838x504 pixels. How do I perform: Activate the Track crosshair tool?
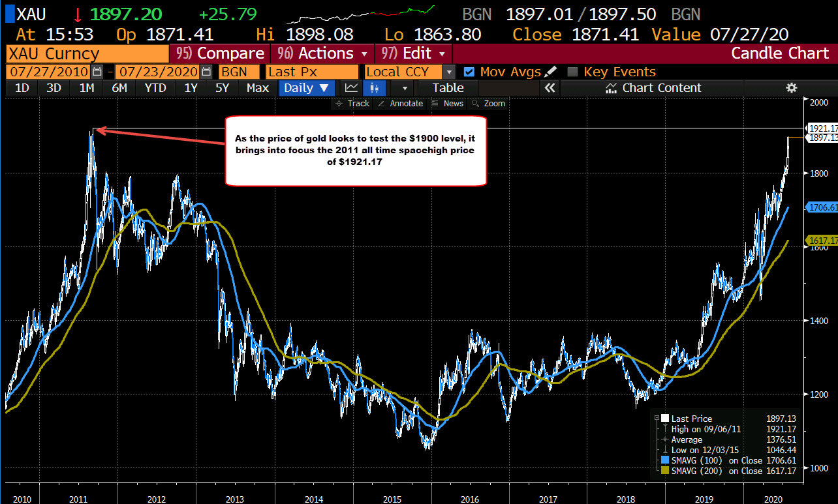tap(352, 104)
